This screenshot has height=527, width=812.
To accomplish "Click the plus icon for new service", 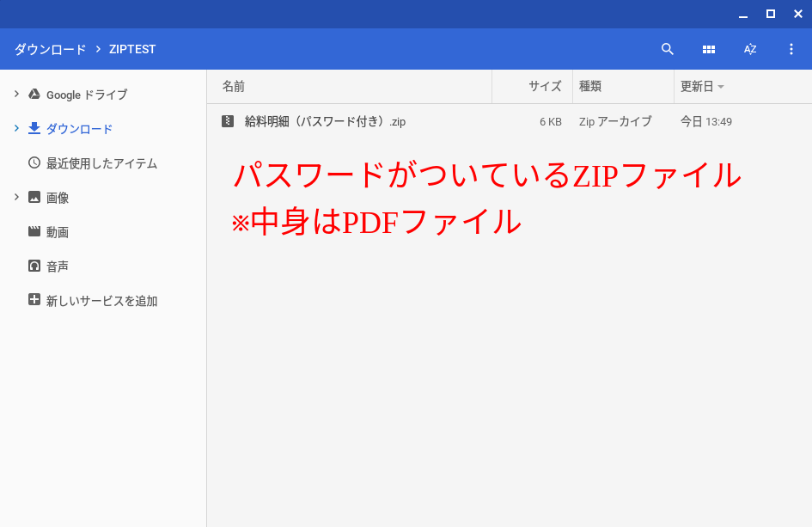I will click(x=34, y=299).
